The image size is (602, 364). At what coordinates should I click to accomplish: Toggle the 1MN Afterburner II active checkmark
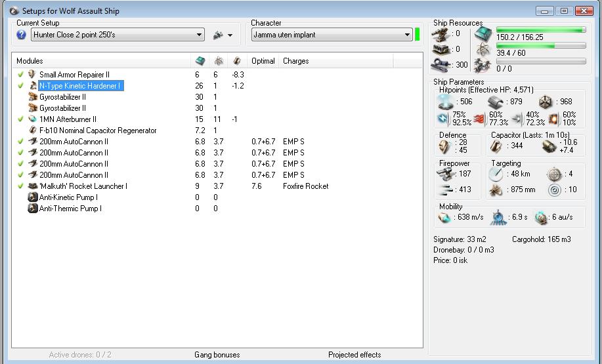click(x=21, y=119)
